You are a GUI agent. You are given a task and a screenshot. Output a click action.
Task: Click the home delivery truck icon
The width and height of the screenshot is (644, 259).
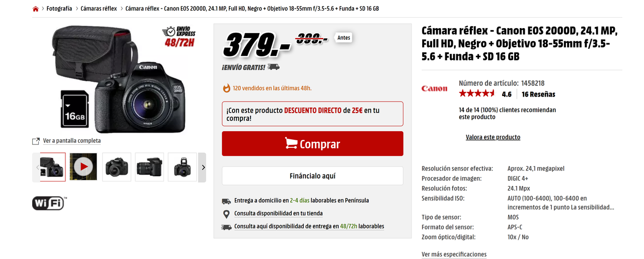[x=226, y=201]
